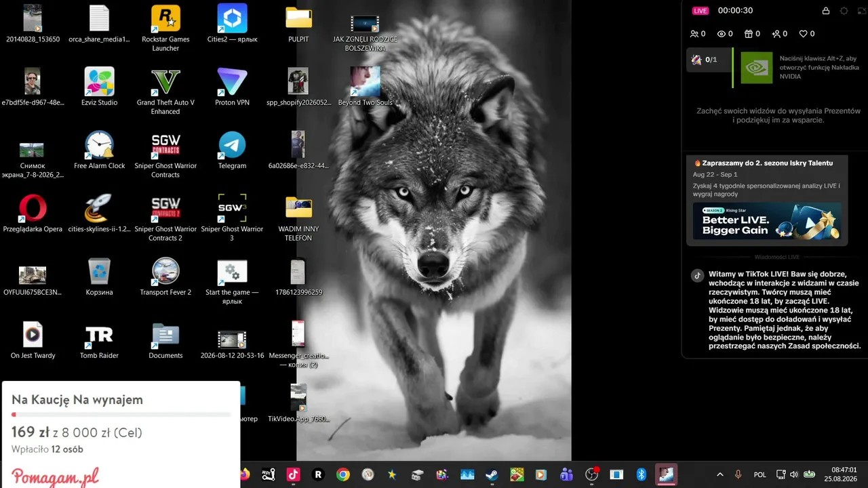Click the viewers eye icon in LIVE panel

click(721, 34)
